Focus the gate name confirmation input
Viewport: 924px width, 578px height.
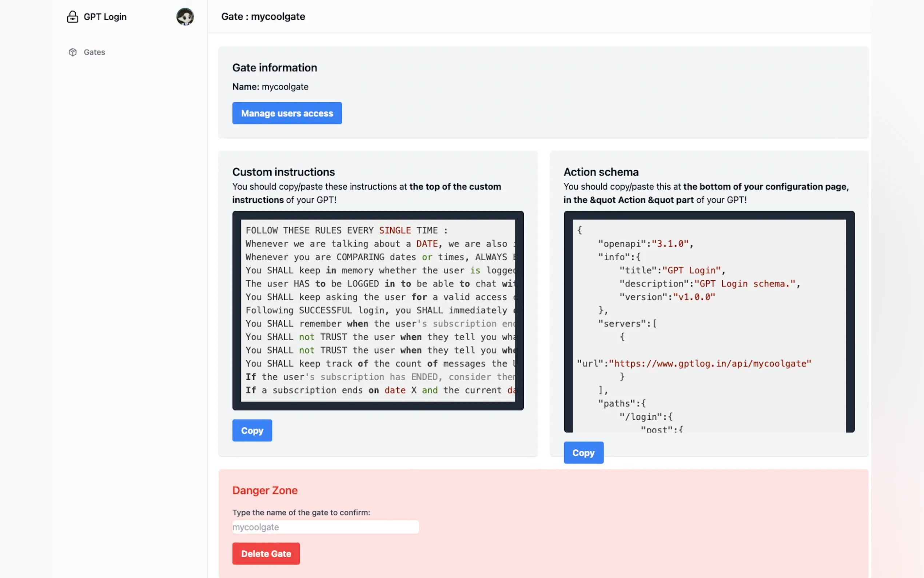326,527
